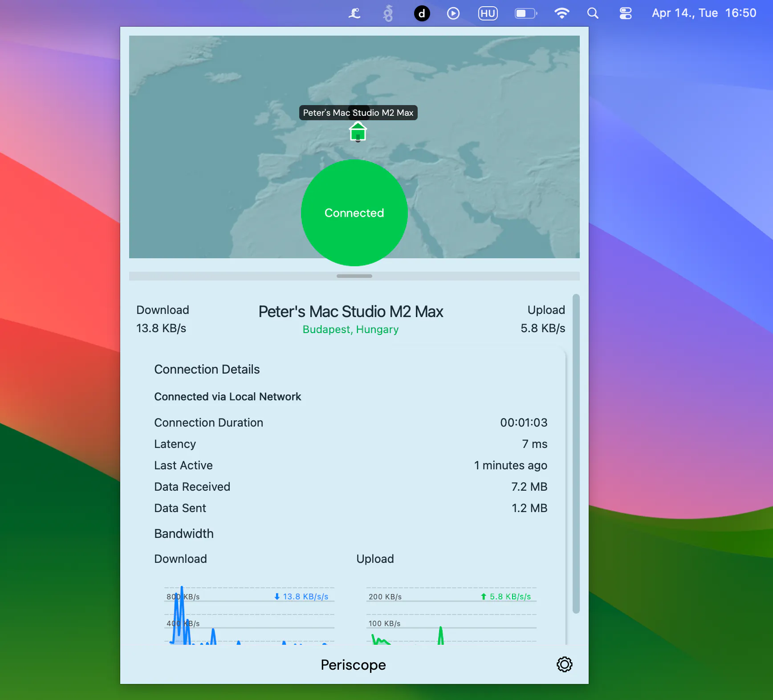773x700 pixels.
Task: Open Periscope settings gear icon
Action: tap(564, 664)
